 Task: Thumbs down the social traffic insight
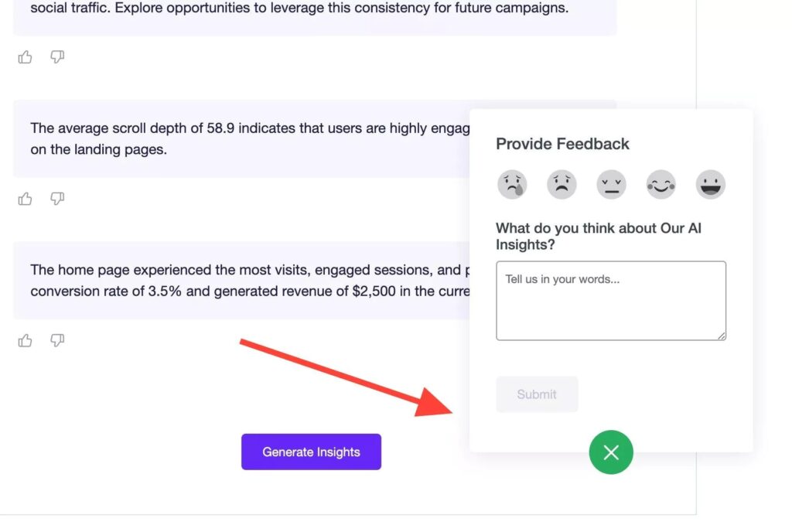[57, 56]
